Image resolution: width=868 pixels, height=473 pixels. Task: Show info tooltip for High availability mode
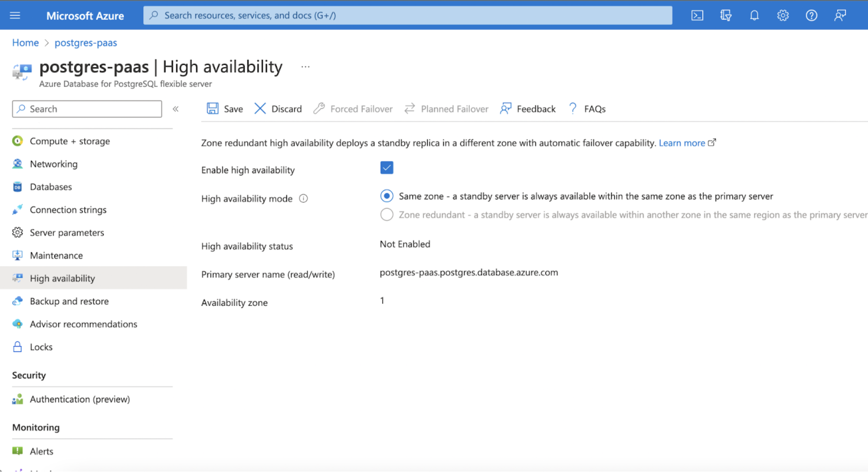click(x=303, y=198)
